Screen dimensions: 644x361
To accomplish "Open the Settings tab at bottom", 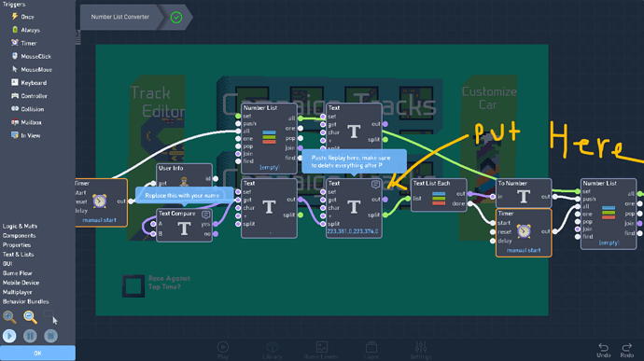I will point(421,351).
